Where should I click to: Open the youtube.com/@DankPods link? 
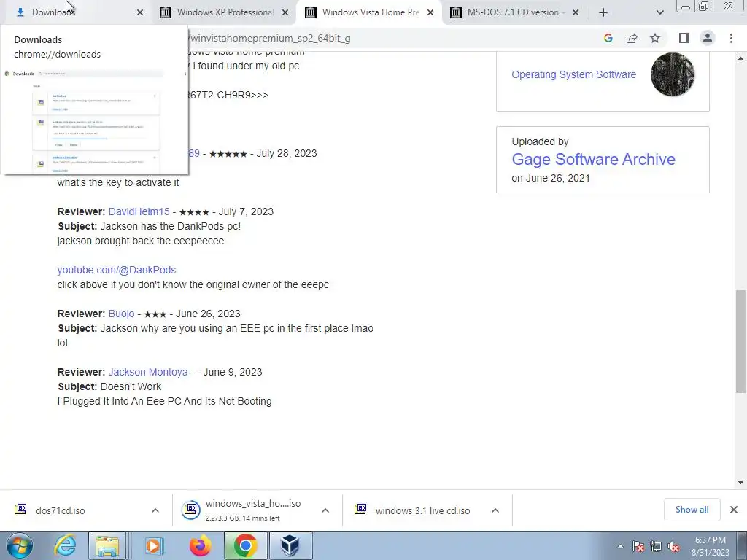(x=116, y=270)
